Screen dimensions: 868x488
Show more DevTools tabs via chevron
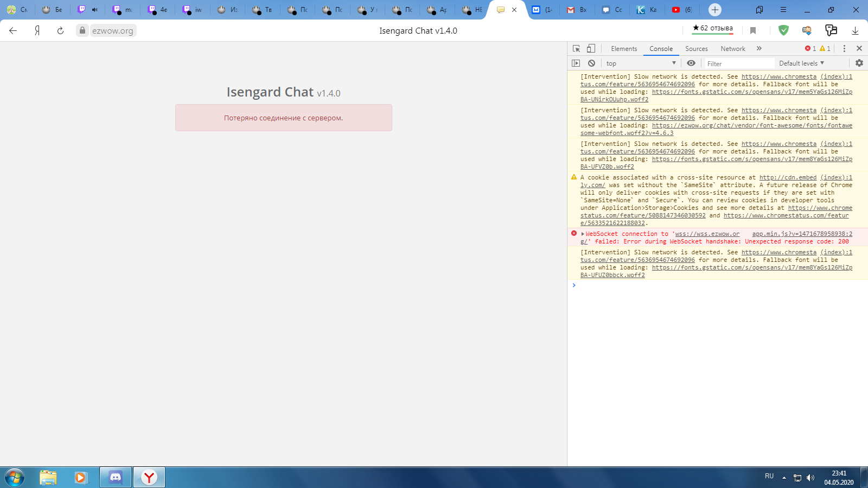pyautogui.click(x=759, y=48)
